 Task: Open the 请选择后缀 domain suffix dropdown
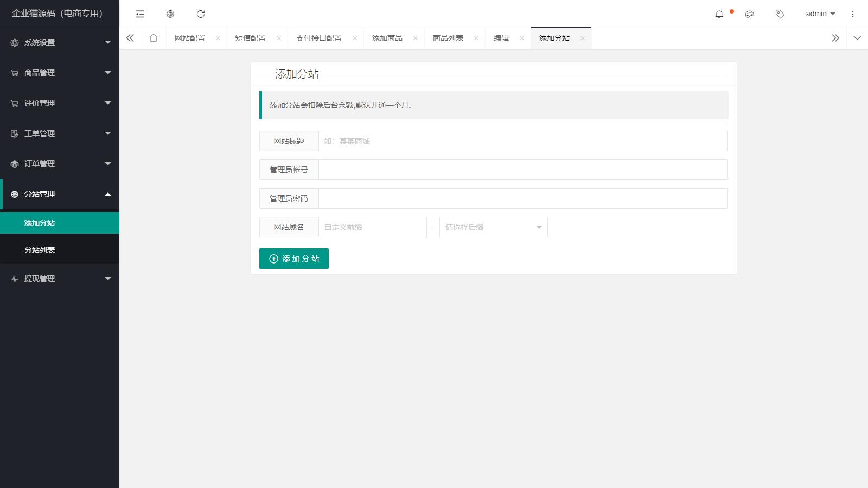click(493, 227)
